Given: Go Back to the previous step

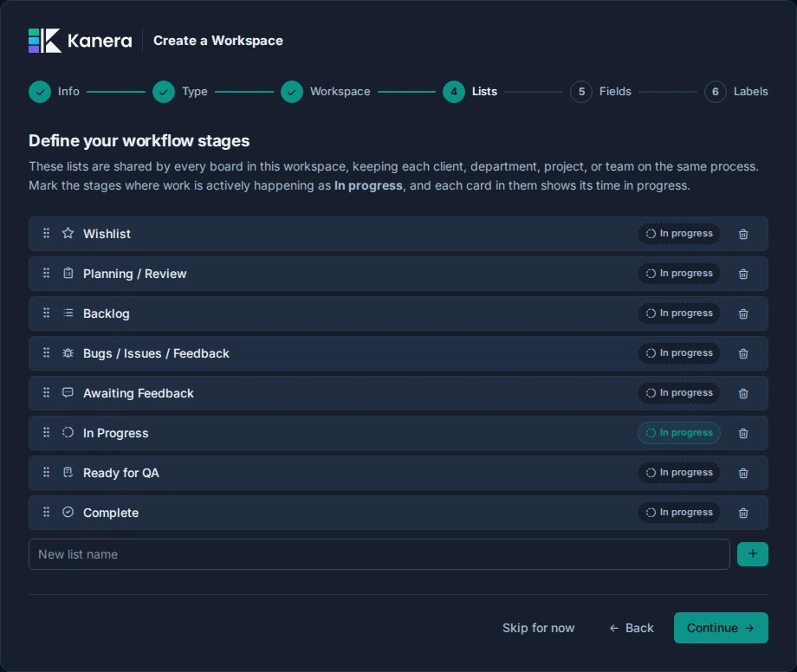Looking at the screenshot, I should coord(632,629).
